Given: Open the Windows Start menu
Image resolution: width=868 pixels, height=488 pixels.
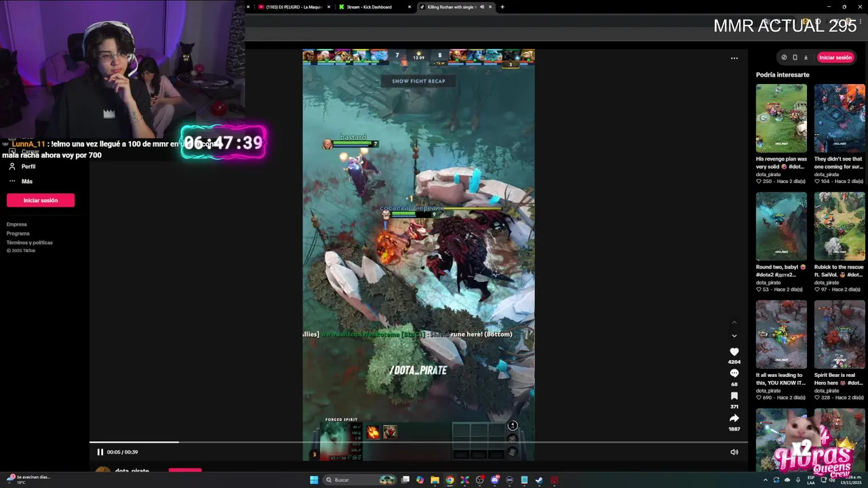Looking at the screenshot, I should 314,480.
